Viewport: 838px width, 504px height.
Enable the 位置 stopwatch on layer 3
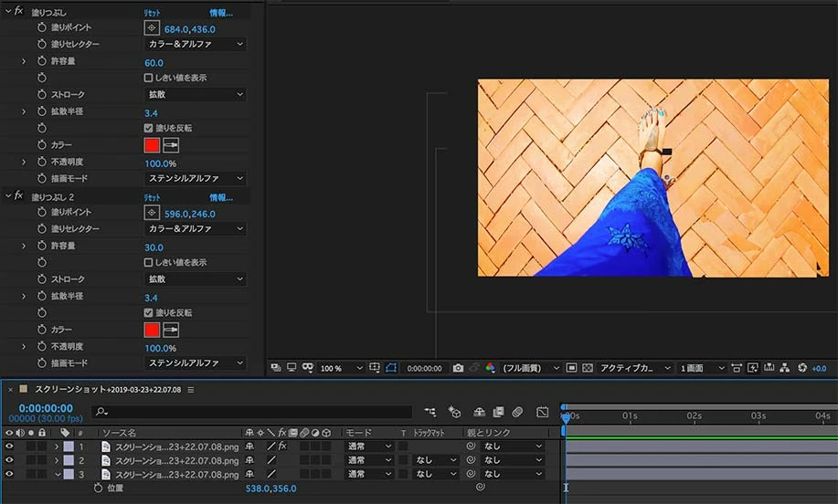click(x=98, y=488)
